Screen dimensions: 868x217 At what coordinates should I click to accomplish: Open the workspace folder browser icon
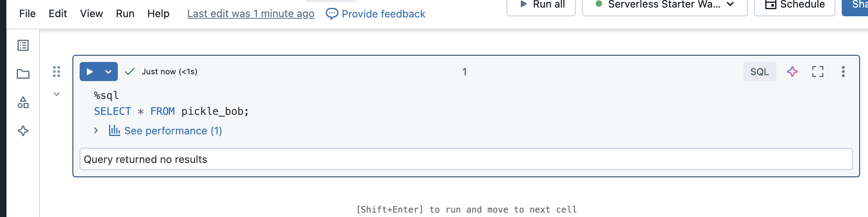point(23,74)
